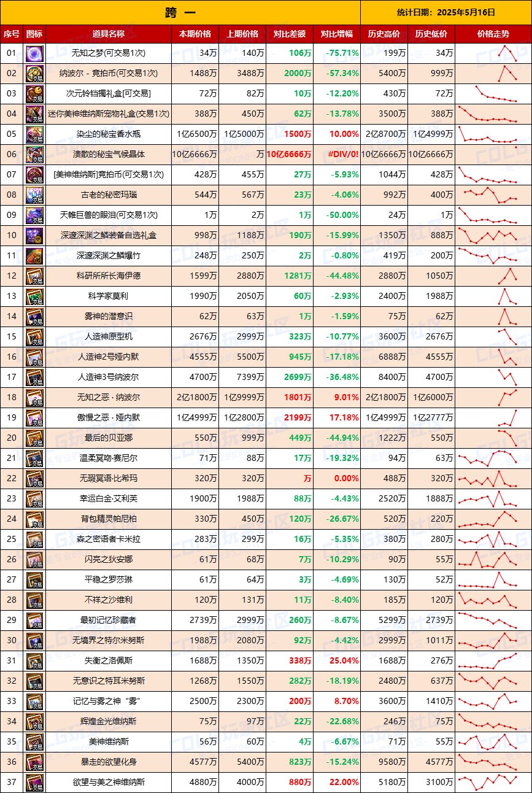The height and width of the screenshot is (793, 532).
Task: Click the item name 无意识之特耳米努斯
Action: click(107, 681)
